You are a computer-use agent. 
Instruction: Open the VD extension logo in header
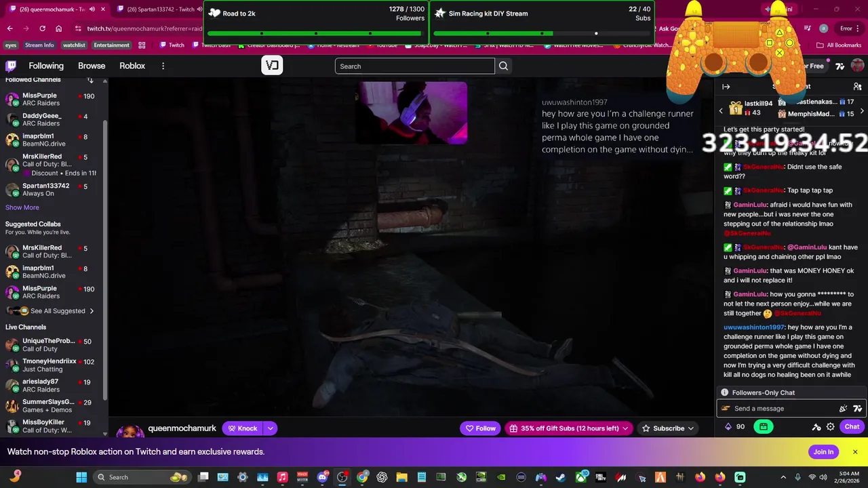pyautogui.click(x=272, y=65)
